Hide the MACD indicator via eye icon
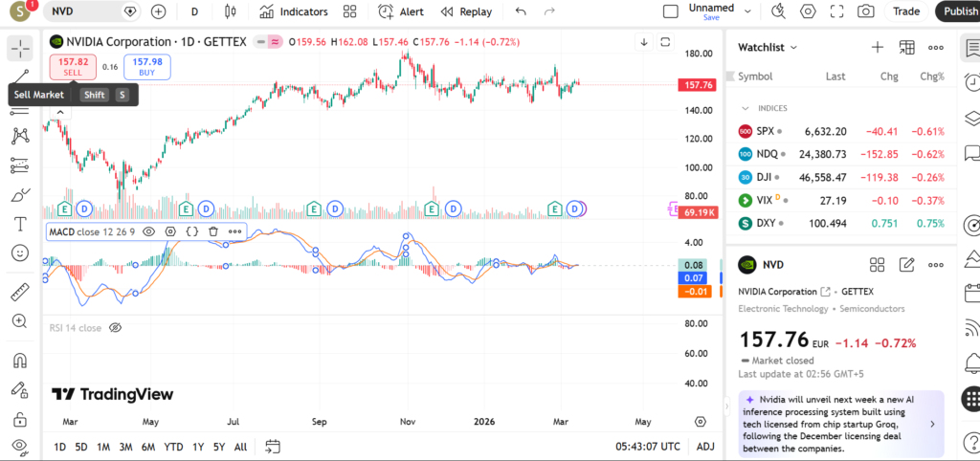Image resolution: width=980 pixels, height=461 pixels. (149, 230)
